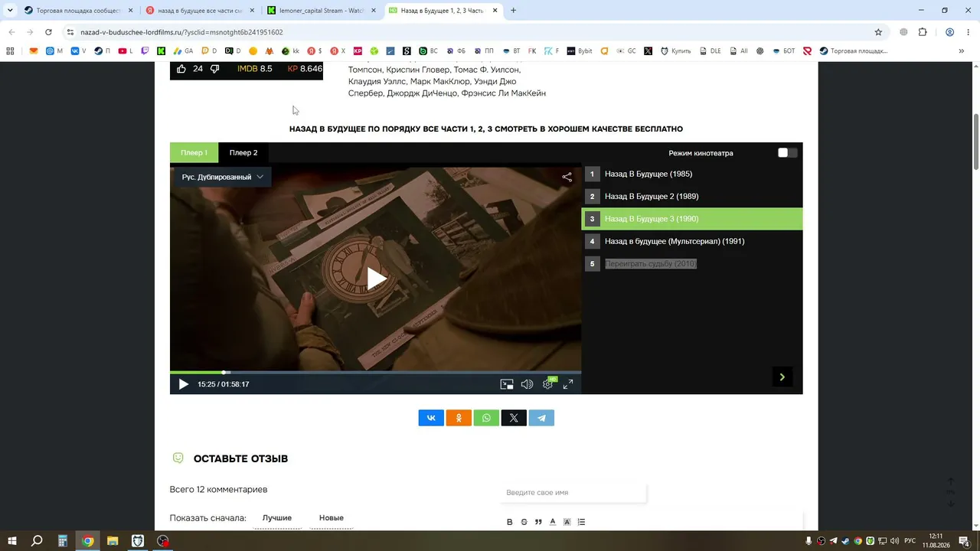Open a new browser tab

513,11
